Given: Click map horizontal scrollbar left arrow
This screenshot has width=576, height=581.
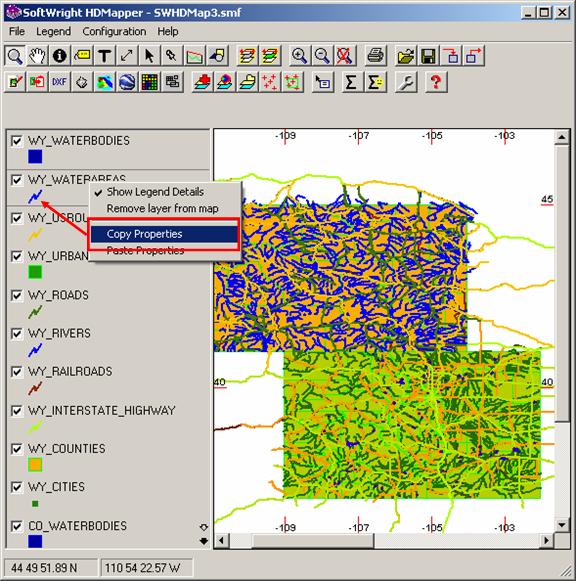Looking at the screenshot, I should pos(222,541).
